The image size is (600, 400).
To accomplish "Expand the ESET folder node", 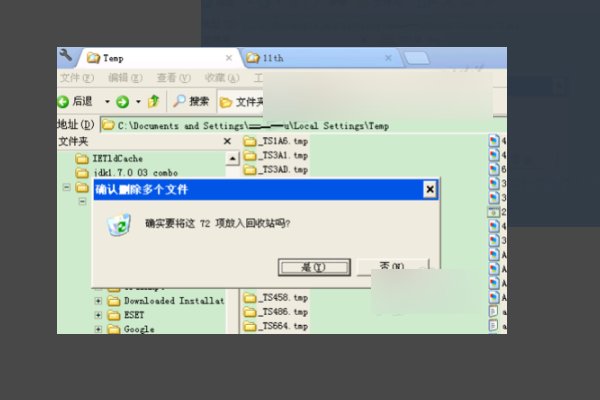I will 98,315.
